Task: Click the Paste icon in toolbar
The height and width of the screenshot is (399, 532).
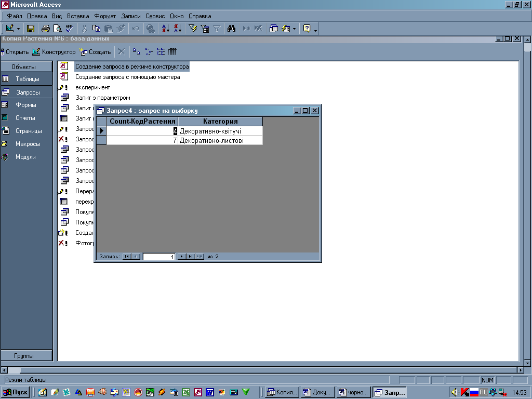Action: coord(108,29)
